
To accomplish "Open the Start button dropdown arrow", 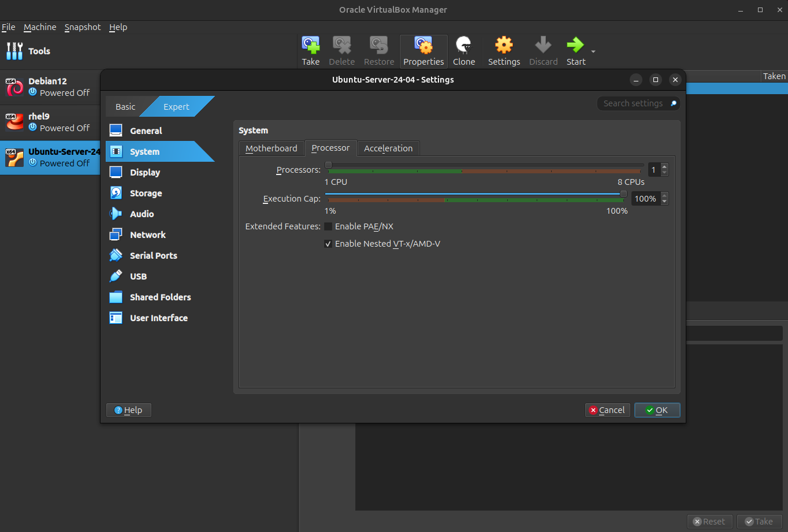I will pos(593,52).
